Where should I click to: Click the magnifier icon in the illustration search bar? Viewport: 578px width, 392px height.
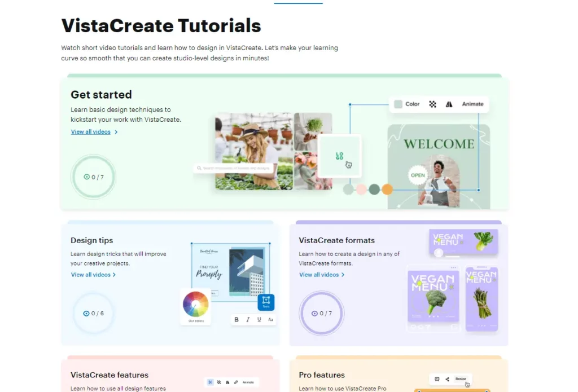click(x=199, y=168)
